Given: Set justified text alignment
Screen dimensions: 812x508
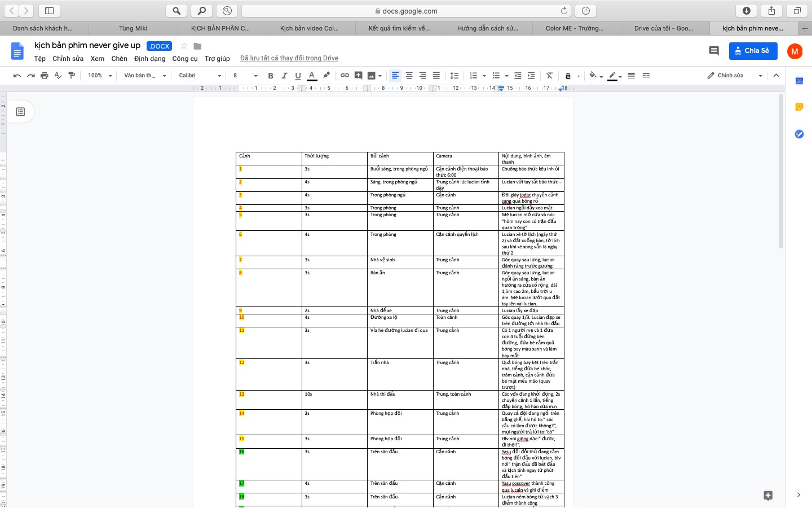Looking at the screenshot, I should pyautogui.click(x=436, y=76).
